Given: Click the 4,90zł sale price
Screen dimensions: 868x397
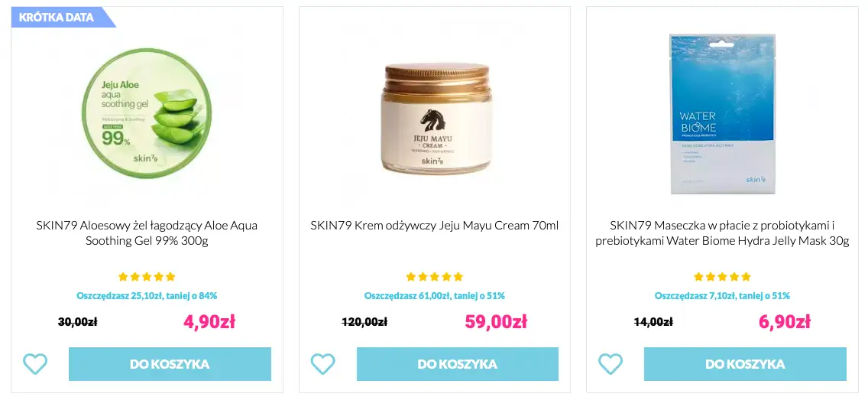Looking at the screenshot, I should click(x=209, y=321).
